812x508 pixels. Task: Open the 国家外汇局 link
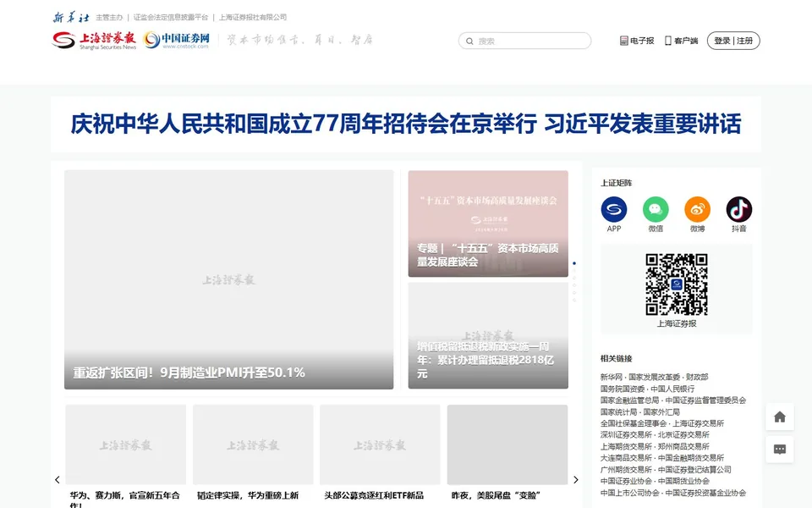click(x=661, y=412)
